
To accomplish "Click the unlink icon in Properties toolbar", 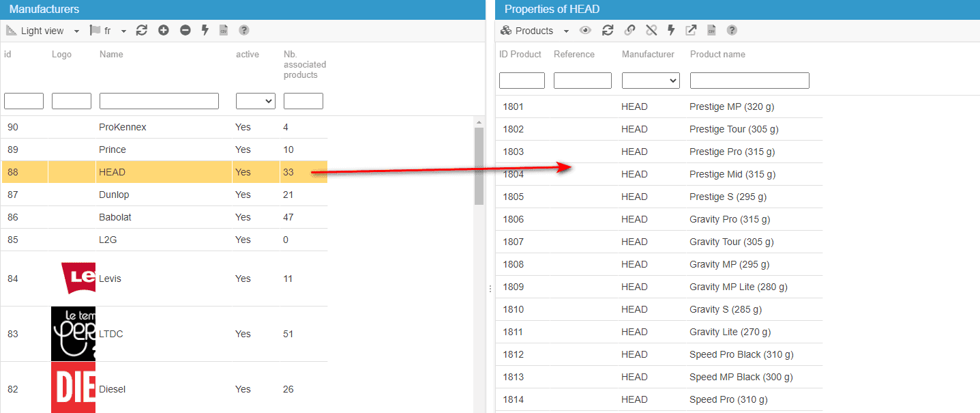I will 651,30.
